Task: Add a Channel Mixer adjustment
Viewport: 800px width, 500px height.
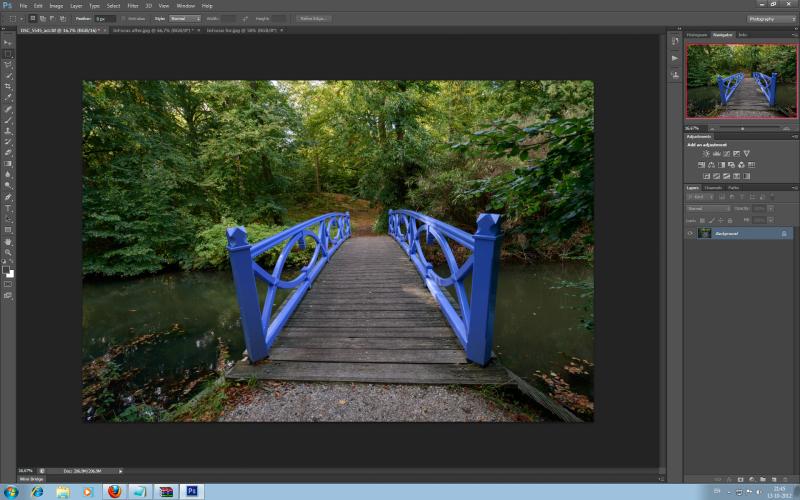Action: point(741,165)
